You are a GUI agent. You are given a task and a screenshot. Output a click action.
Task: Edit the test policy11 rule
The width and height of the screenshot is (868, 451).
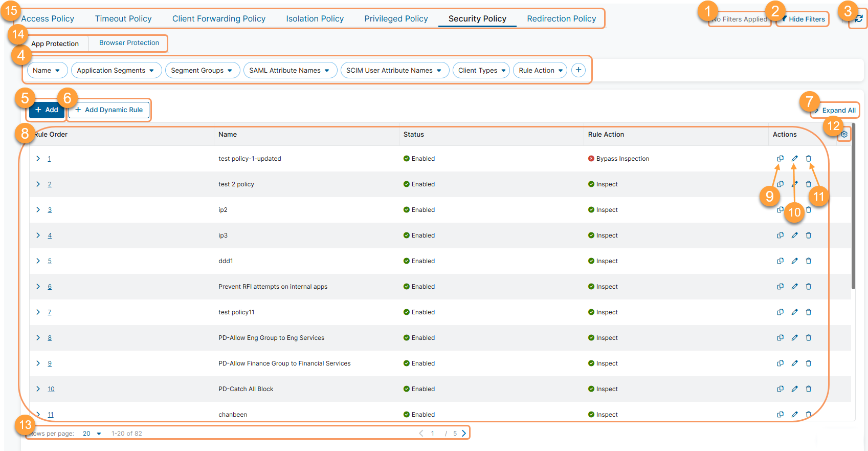point(794,312)
